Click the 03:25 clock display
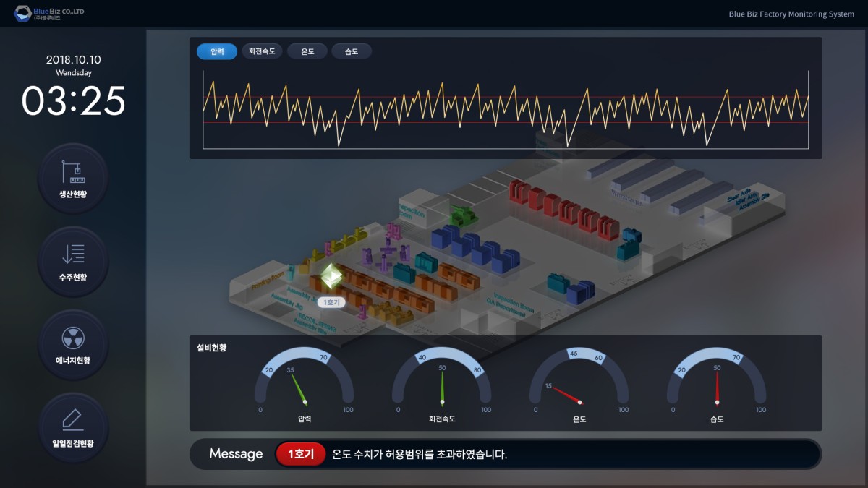The height and width of the screenshot is (488, 868). [73, 100]
